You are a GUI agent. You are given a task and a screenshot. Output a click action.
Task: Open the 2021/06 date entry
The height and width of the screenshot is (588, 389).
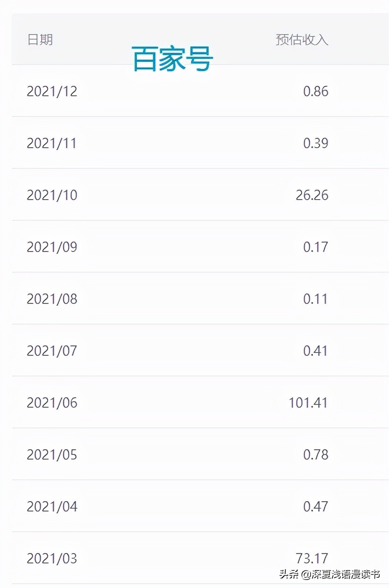click(52, 403)
